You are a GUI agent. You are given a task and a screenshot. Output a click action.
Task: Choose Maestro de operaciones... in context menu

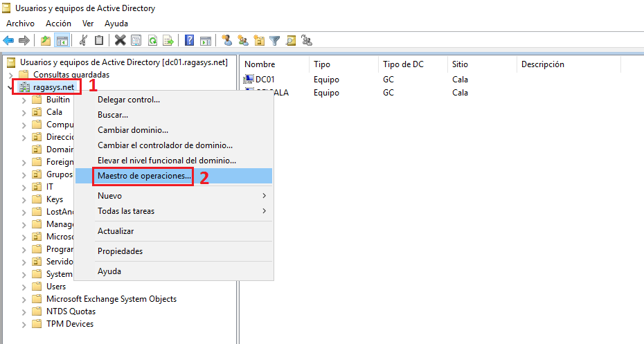pos(174,176)
